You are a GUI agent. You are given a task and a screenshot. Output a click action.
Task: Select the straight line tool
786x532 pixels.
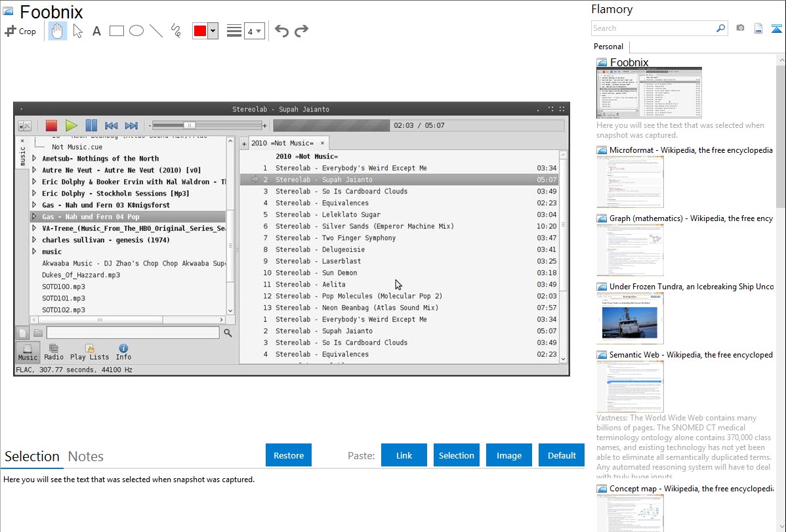tap(156, 31)
